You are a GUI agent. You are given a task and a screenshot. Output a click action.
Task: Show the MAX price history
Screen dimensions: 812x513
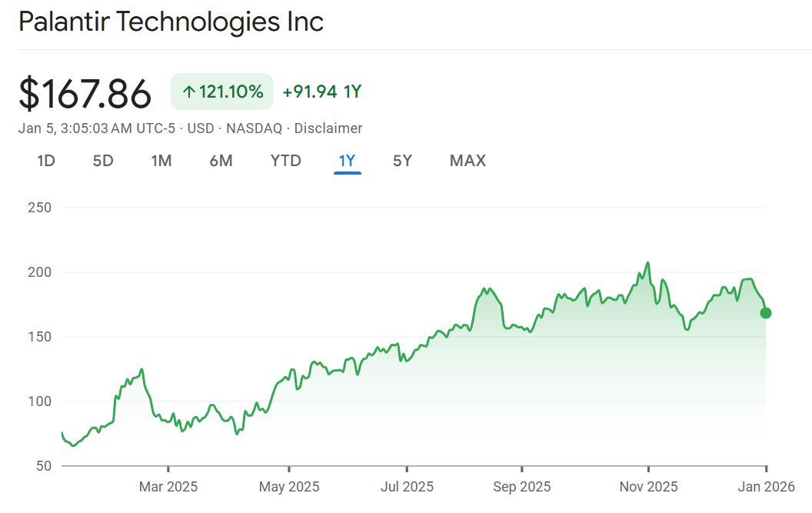pos(468,161)
